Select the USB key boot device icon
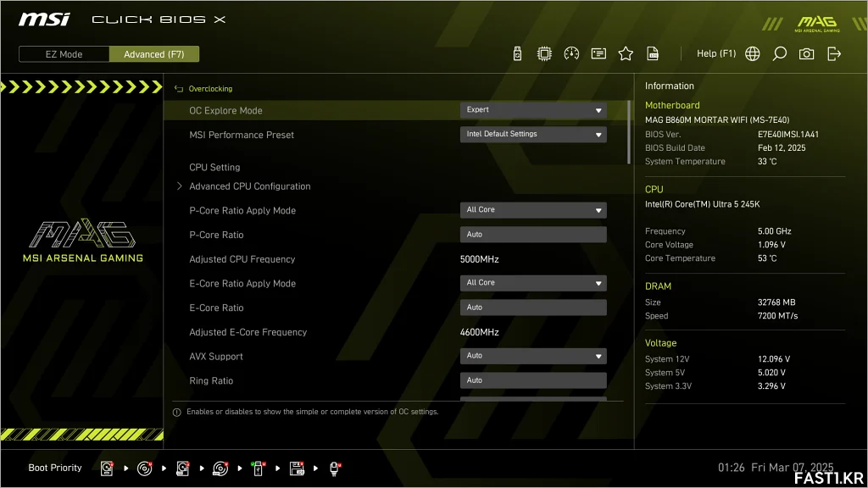The width and height of the screenshot is (868, 488). [258, 468]
